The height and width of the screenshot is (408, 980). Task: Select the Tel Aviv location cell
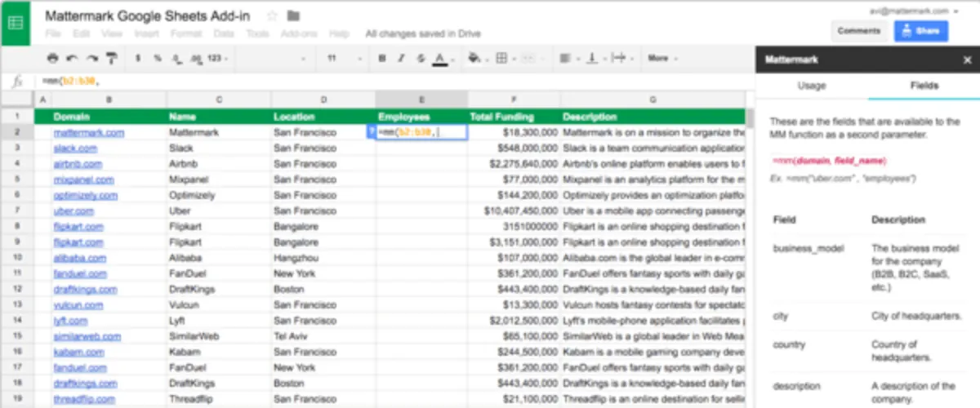tap(323, 336)
